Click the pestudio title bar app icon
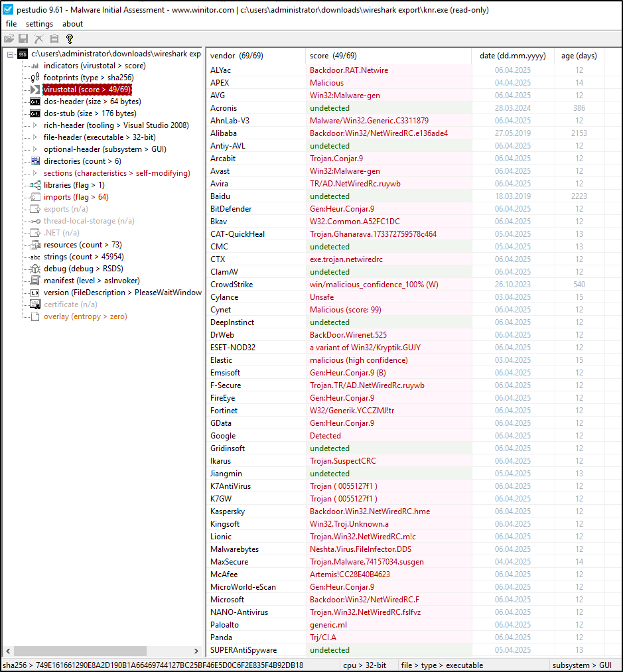 click(x=8, y=9)
